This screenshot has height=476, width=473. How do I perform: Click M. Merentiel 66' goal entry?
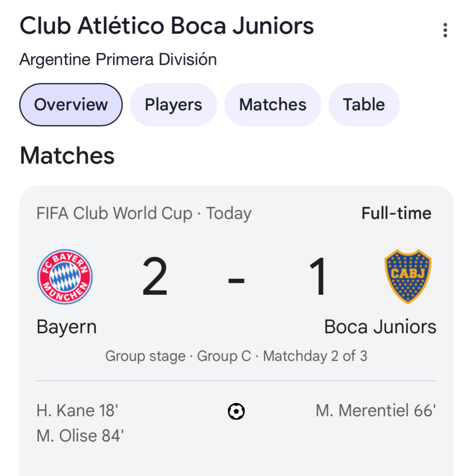tap(376, 411)
